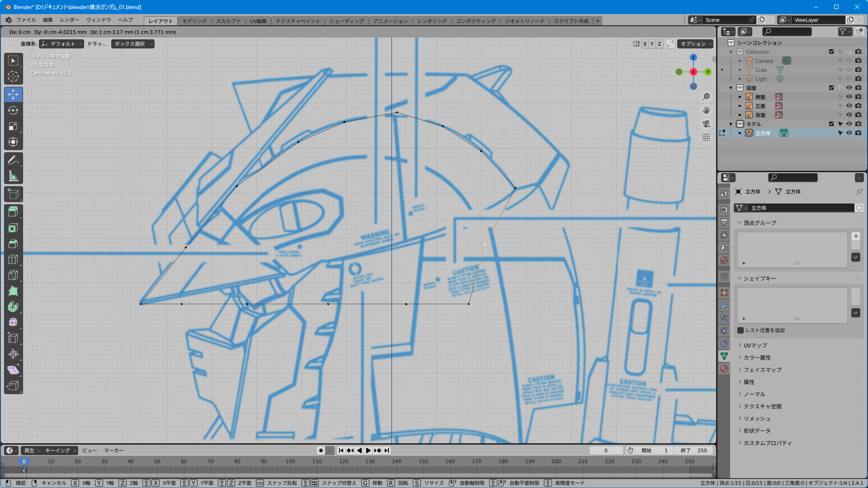The height and width of the screenshot is (488, 868).
Task: Toggle visibility eye of 側面 image
Action: 849,97
